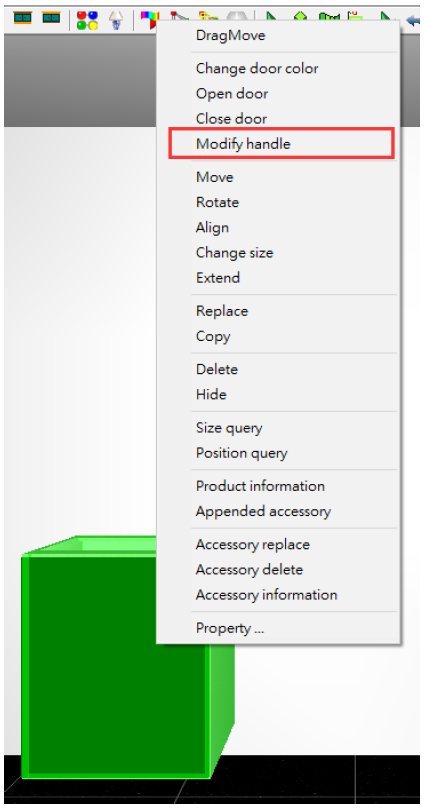Click the second teal cabinet icon with orange base
The height and width of the screenshot is (808, 426).
(51, 19)
